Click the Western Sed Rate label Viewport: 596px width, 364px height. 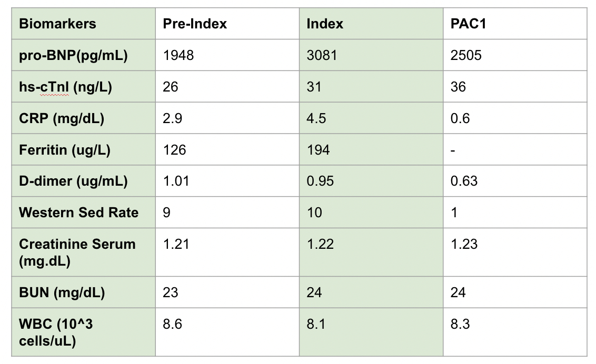(x=78, y=213)
